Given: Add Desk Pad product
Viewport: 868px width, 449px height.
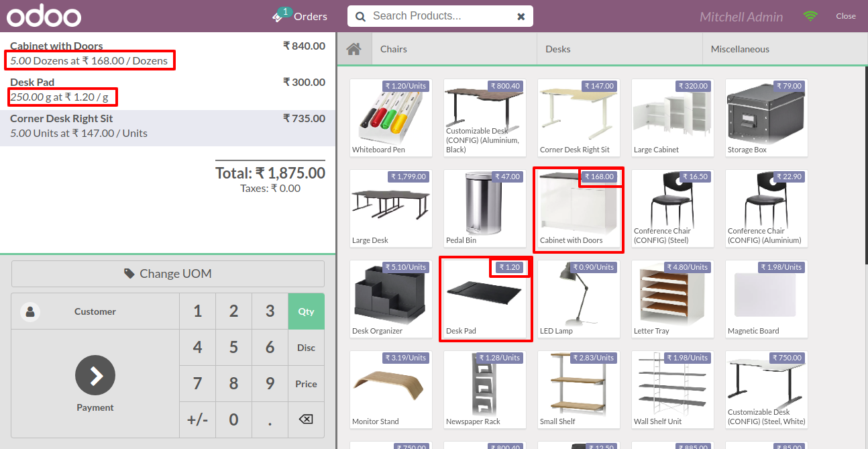Looking at the screenshot, I should tap(485, 299).
